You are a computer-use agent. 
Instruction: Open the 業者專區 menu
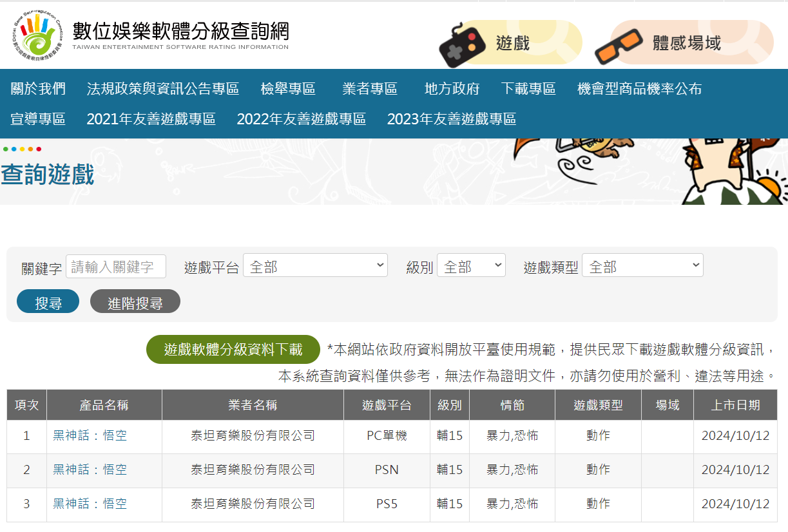click(370, 89)
